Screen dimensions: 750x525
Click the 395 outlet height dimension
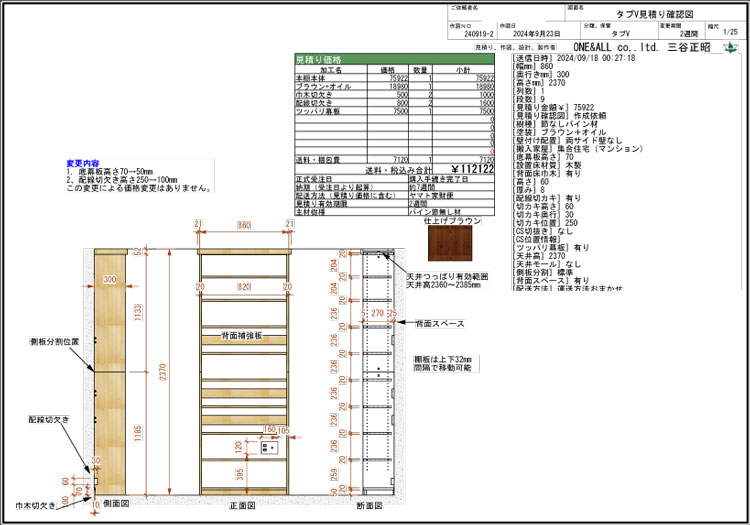coord(240,474)
